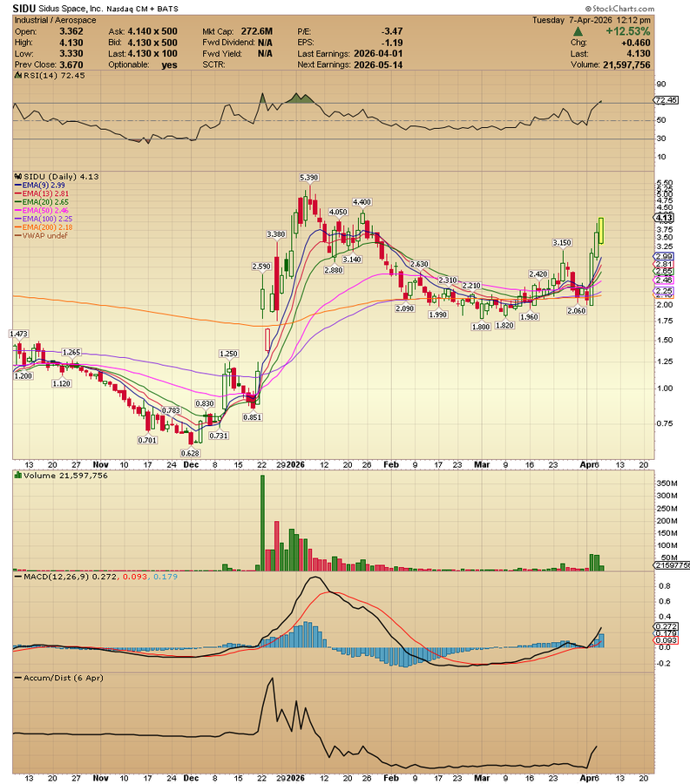Click the Volume panel bars icon

[18, 476]
